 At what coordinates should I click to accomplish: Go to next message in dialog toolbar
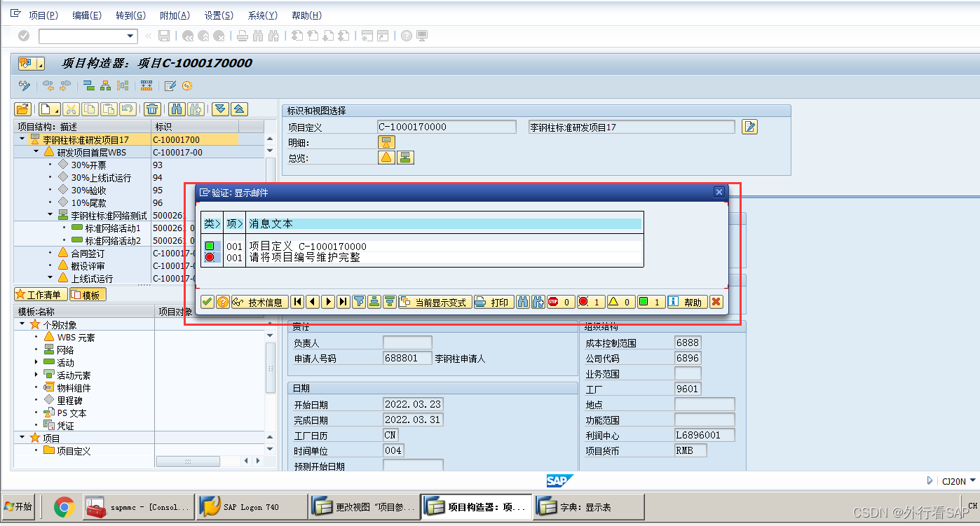tap(328, 302)
